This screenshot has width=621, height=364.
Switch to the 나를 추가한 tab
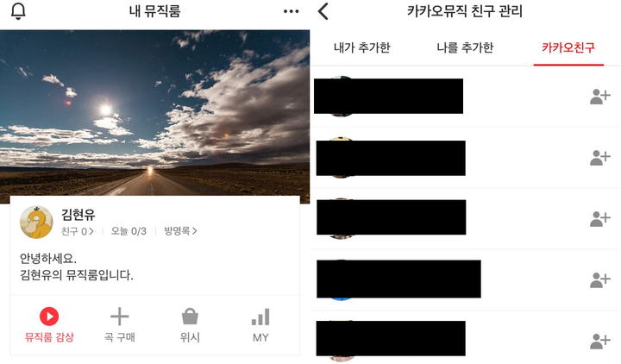point(465,47)
